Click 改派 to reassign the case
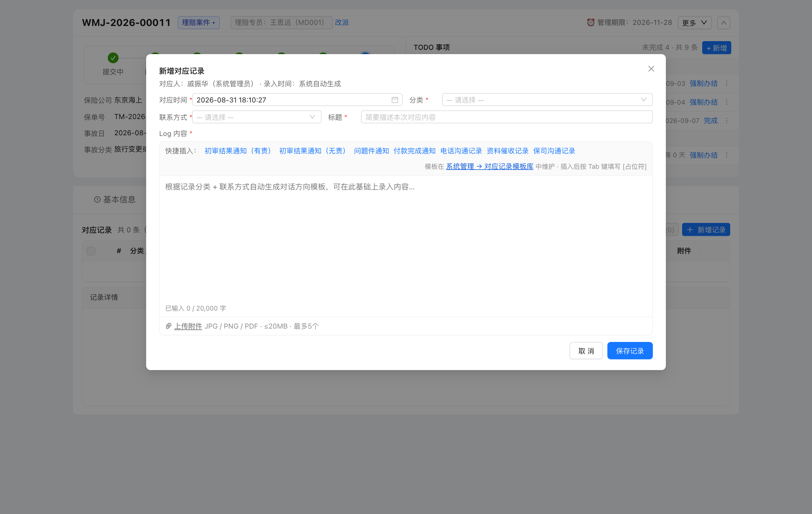Screen dimensions: 812x514 [x=342, y=22]
